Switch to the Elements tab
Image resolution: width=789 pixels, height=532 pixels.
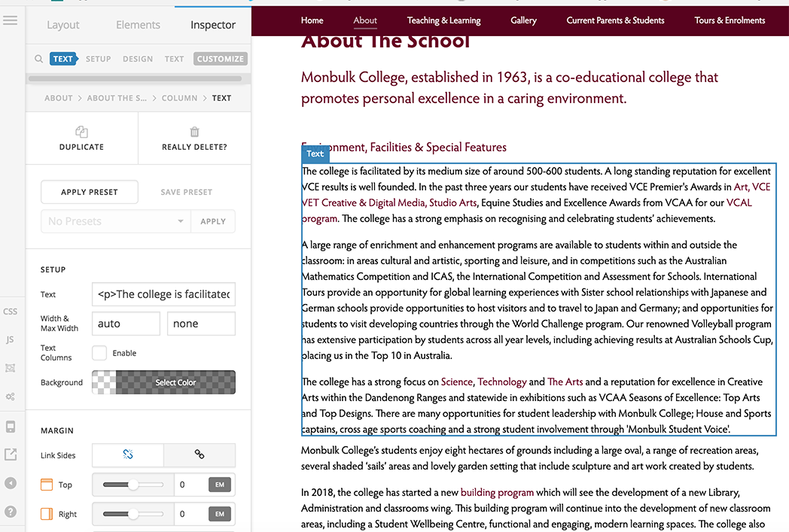coord(138,25)
